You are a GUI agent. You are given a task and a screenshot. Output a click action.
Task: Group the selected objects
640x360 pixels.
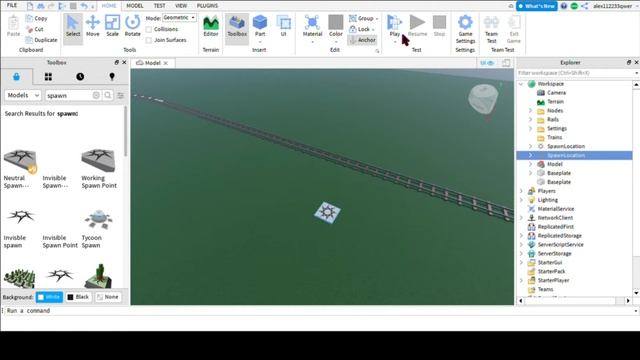click(x=363, y=18)
